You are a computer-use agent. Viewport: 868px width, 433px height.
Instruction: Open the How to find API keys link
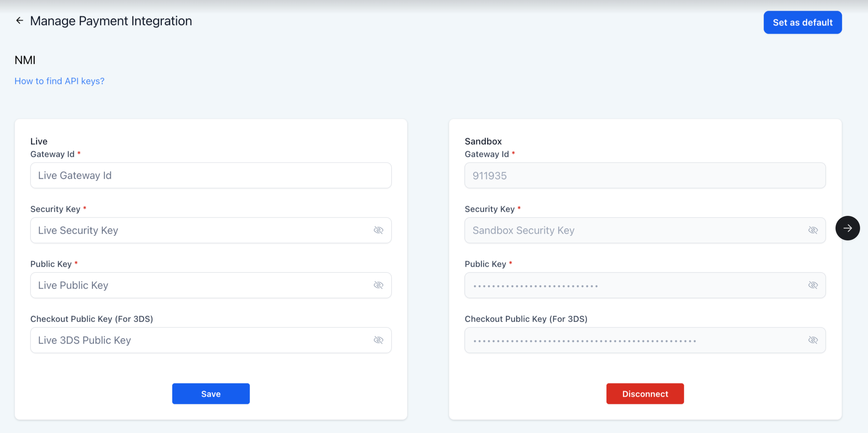59,81
